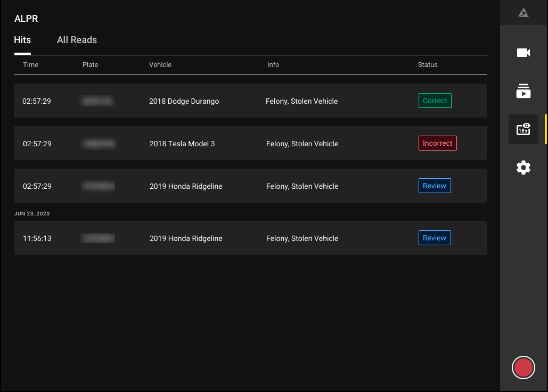548x392 pixels.
Task: Open the Settings gear
Action: pyautogui.click(x=523, y=167)
